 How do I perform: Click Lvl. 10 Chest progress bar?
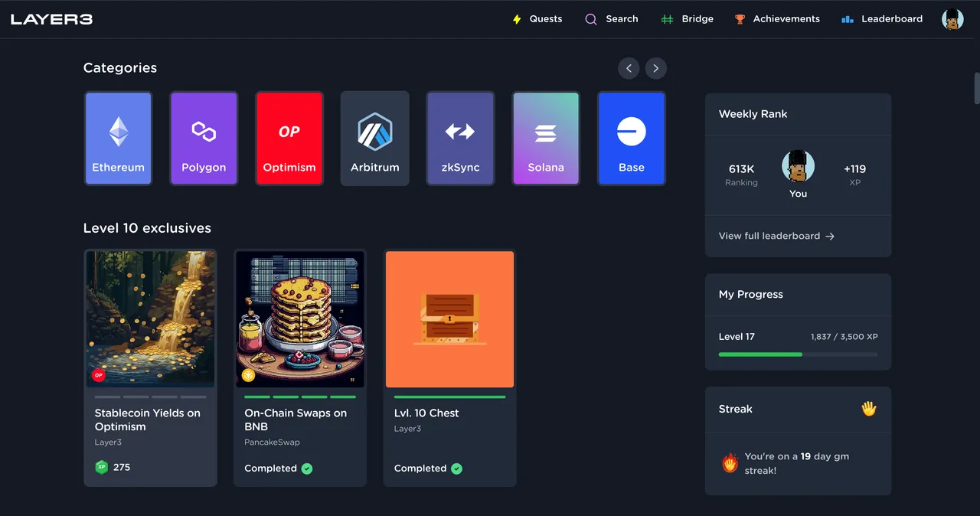pyautogui.click(x=450, y=397)
